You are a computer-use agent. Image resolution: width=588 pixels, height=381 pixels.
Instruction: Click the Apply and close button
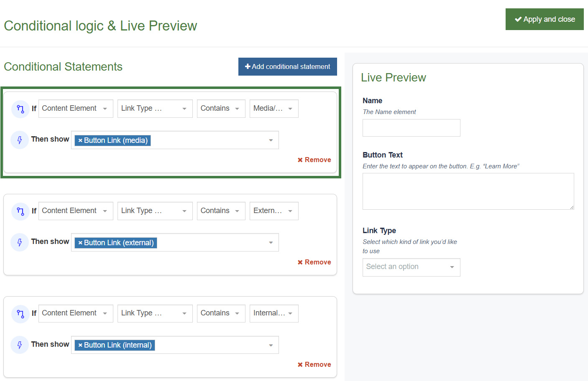click(x=545, y=19)
